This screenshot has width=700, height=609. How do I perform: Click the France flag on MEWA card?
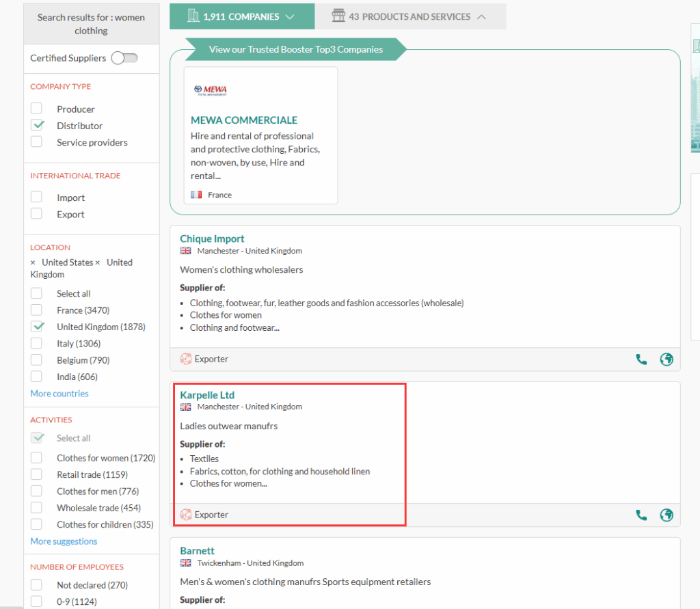[x=196, y=195]
